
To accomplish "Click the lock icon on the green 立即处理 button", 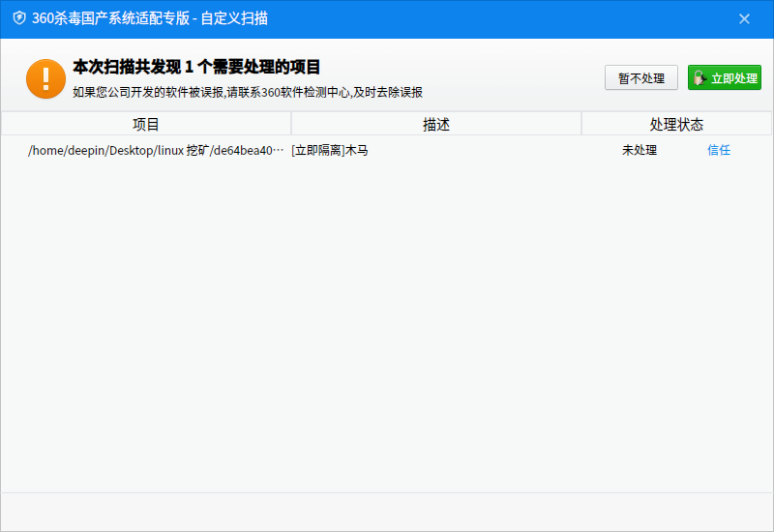I will point(700,78).
